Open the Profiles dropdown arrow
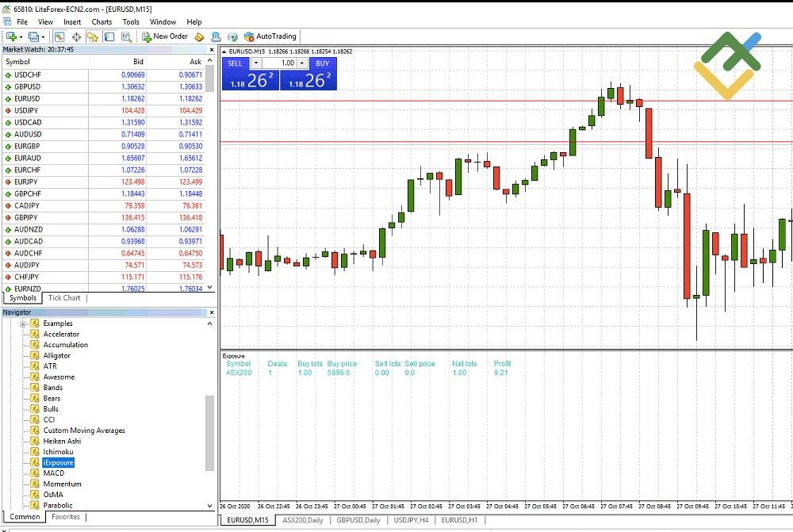This screenshot has width=793, height=532. pyautogui.click(x=43, y=37)
